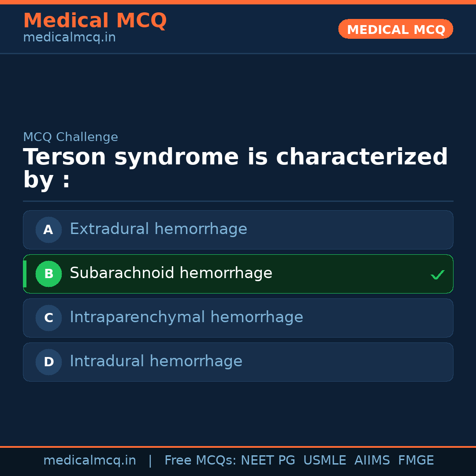Open the medicalmcq.in link in the footer
This screenshot has width=476, height=476.
[x=89, y=461]
